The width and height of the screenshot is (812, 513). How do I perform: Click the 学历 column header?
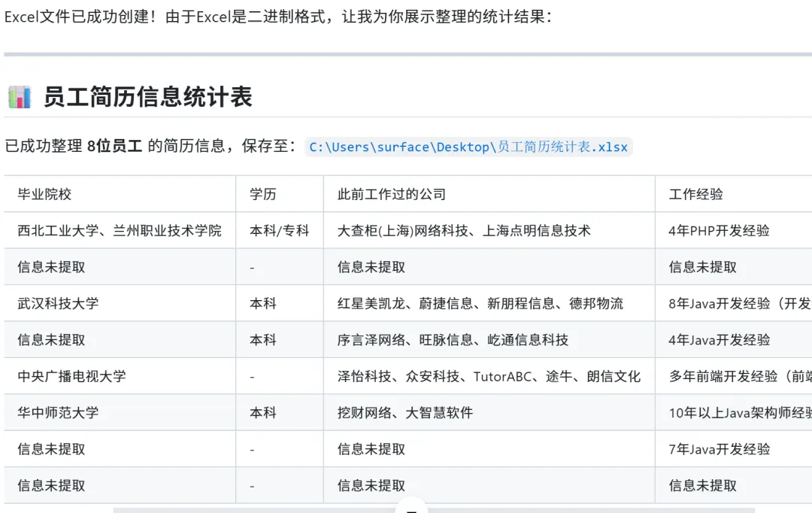pos(280,194)
